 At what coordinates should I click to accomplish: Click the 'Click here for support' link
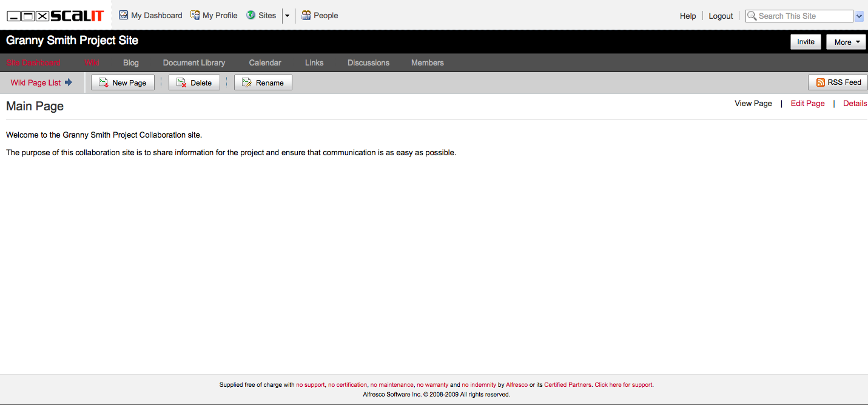coord(624,384)
